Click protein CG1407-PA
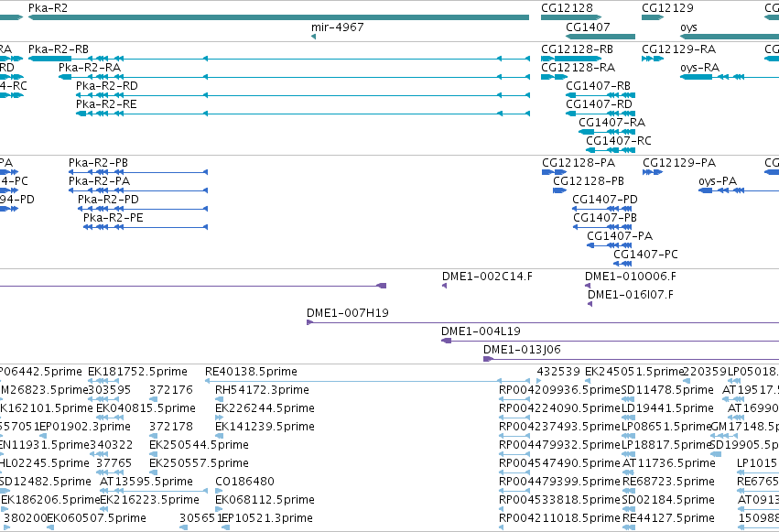 tap(610, 246)
